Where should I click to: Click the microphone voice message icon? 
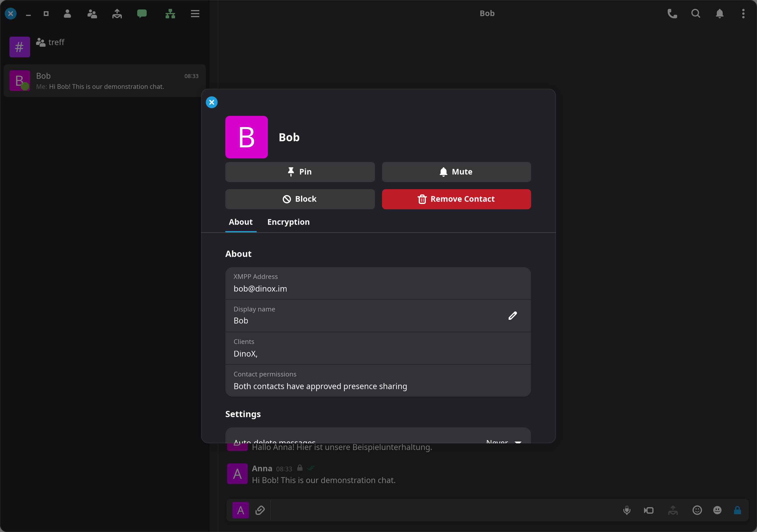coord(627,510)
